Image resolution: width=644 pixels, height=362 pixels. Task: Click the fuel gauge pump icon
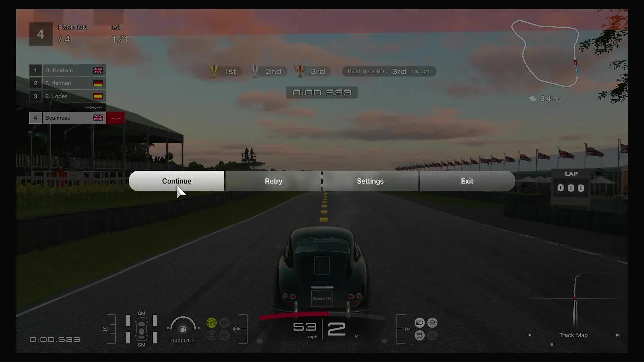pos(183,329)
